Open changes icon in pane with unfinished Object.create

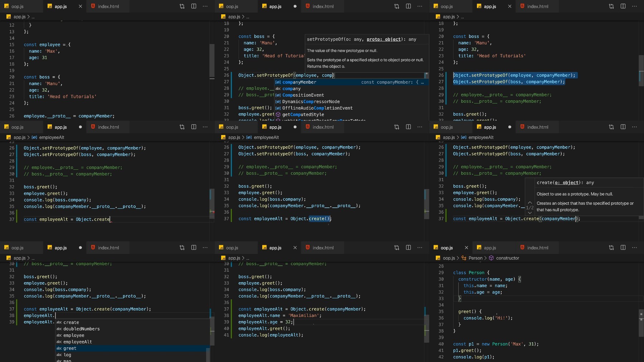coord(182,127)
